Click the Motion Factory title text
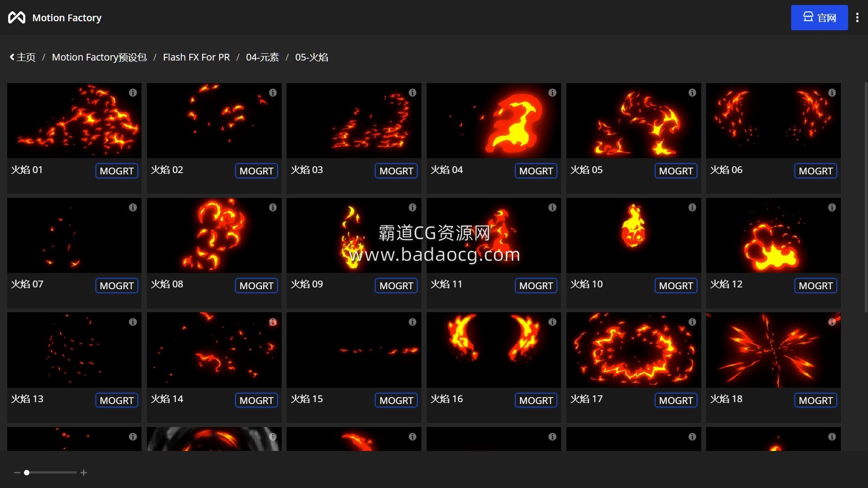 (67, 18)
